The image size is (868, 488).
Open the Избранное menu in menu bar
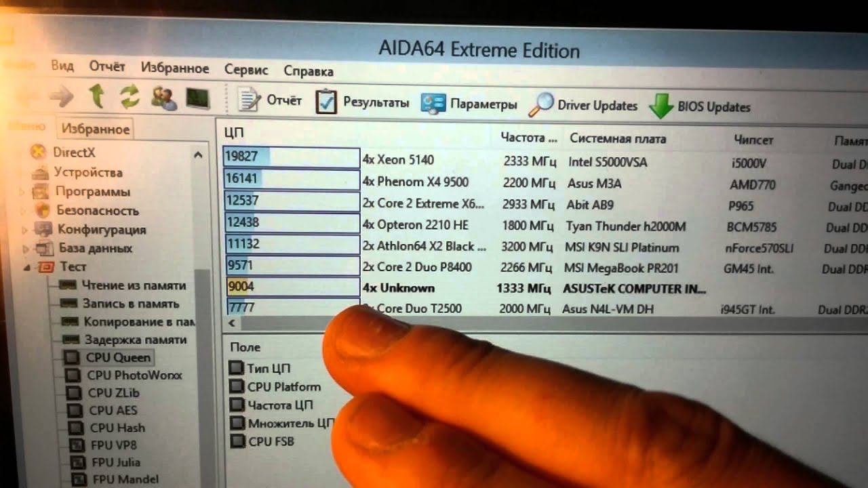tap(175, 68)
